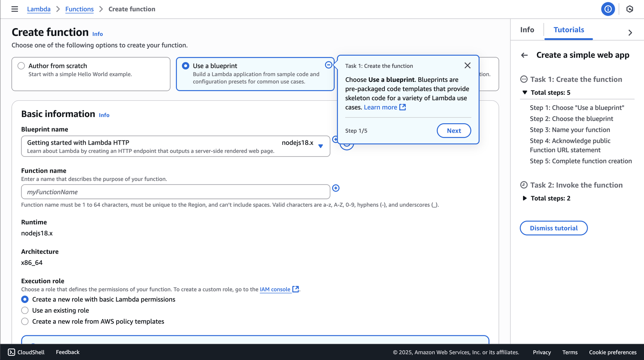The width and height of the screenshot is (644, 360).
Task: Open Terms link in footer
Action: point(570,352)
